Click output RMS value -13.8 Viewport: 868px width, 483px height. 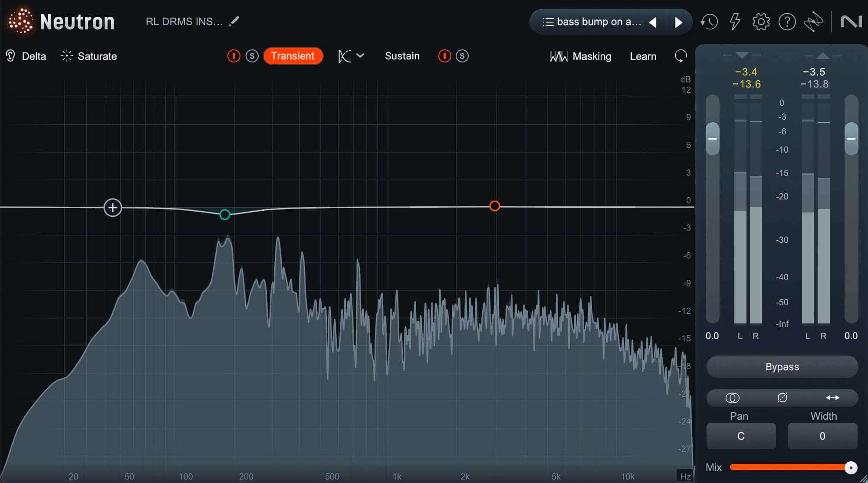tap(814, 84)
